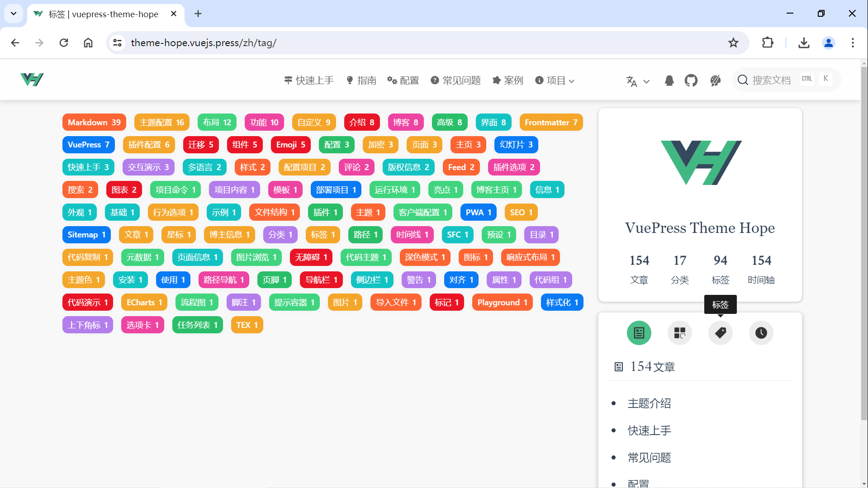Open the tab search dropdown arrow

[14, 14]
